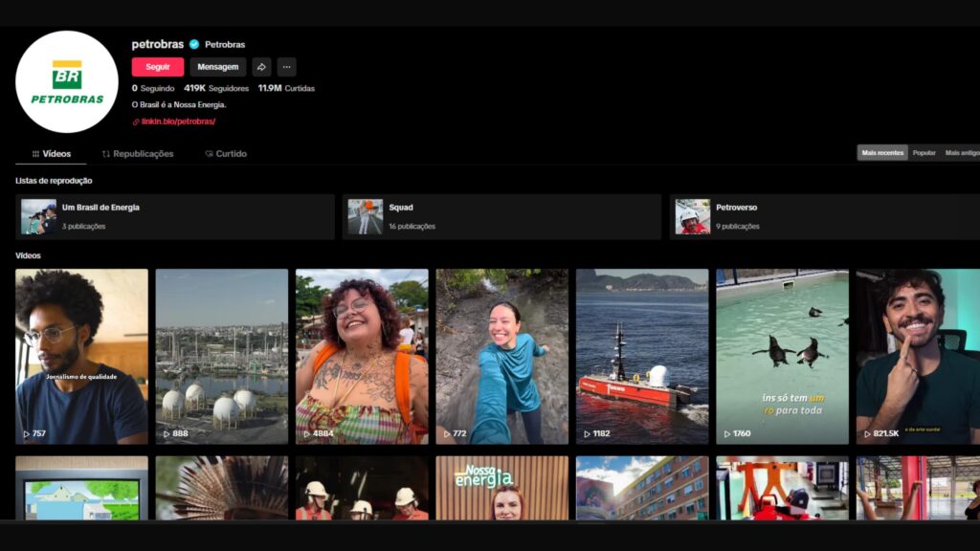Open the brick building video thumbnail
Viewport: 980px width, 551px height.
pyautogui.click(x=642, y=488)
